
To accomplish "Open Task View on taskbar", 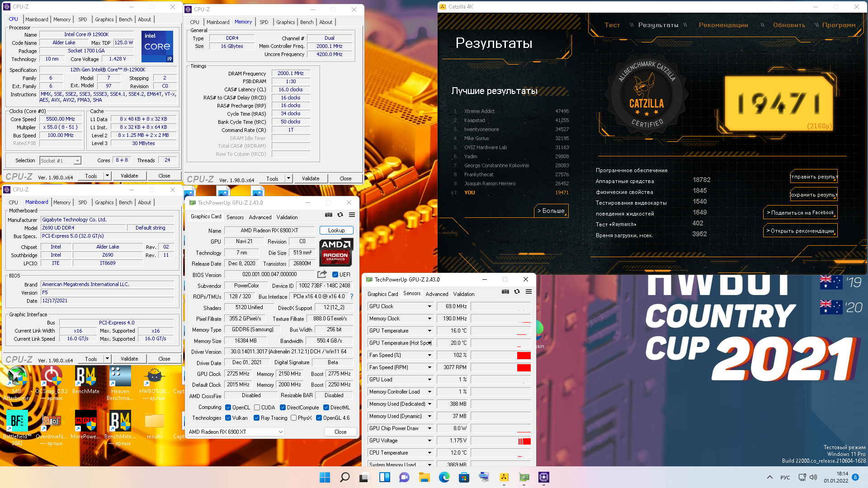I will [x=364, y=477].
